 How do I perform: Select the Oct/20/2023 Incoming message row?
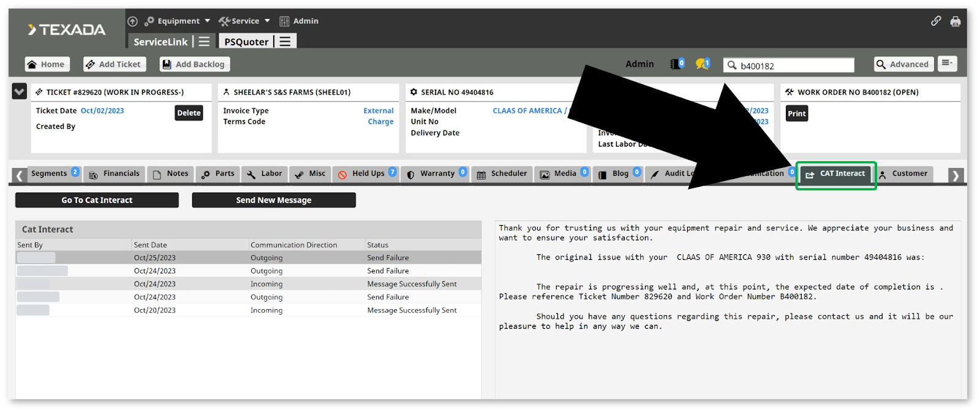pyautogui.click(x=248, y=311)
